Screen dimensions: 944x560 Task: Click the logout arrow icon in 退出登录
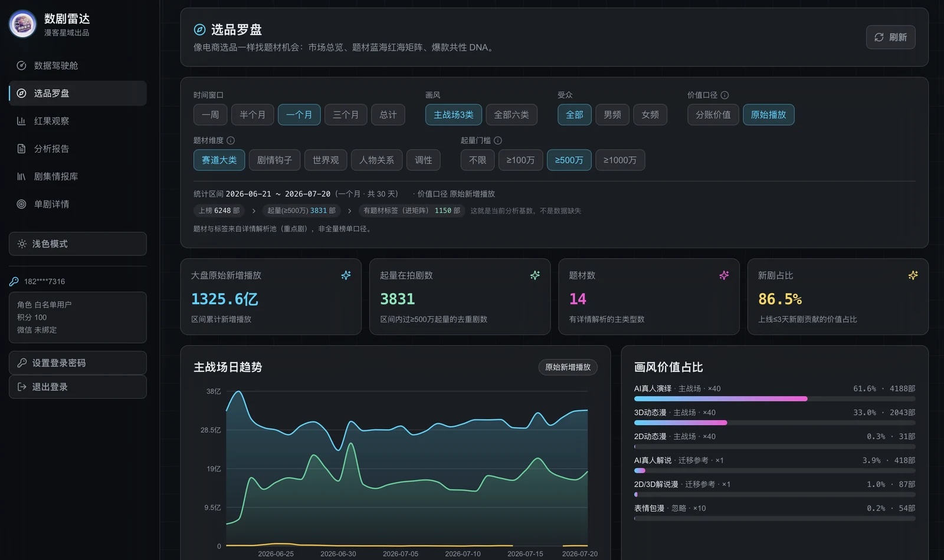click(x=22, y=387)
